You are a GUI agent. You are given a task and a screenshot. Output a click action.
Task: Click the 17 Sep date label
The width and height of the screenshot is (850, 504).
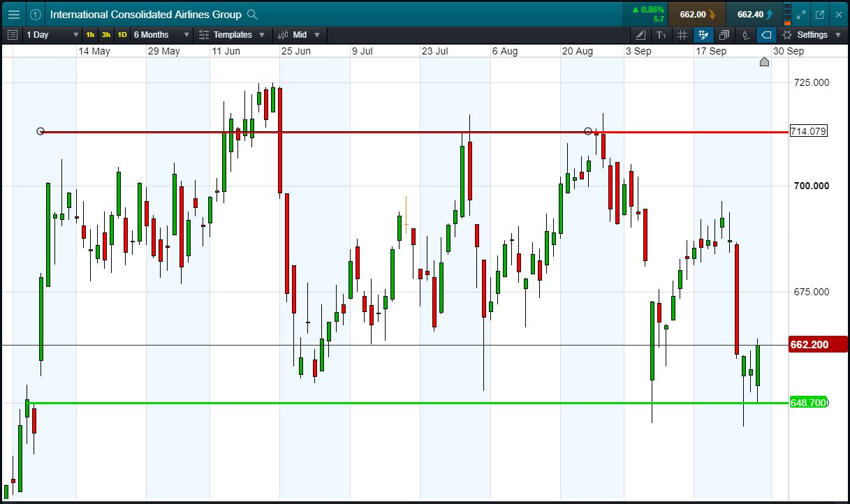click(x=711, y=51)
